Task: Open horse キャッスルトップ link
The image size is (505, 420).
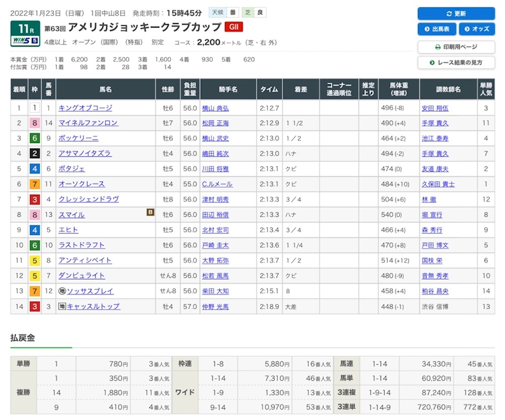Action: click(x=94, y=306)
